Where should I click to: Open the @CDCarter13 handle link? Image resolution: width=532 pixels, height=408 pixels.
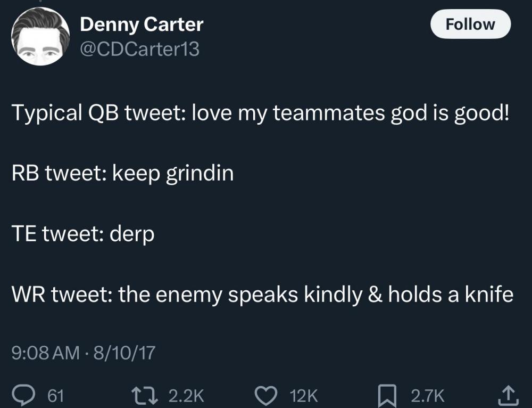click(139, 49)
